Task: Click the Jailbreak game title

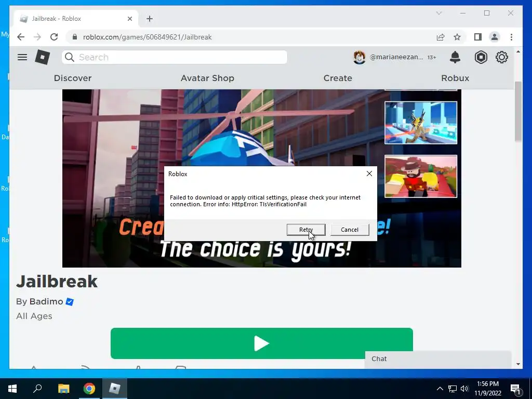Action: tap(57, 282)
